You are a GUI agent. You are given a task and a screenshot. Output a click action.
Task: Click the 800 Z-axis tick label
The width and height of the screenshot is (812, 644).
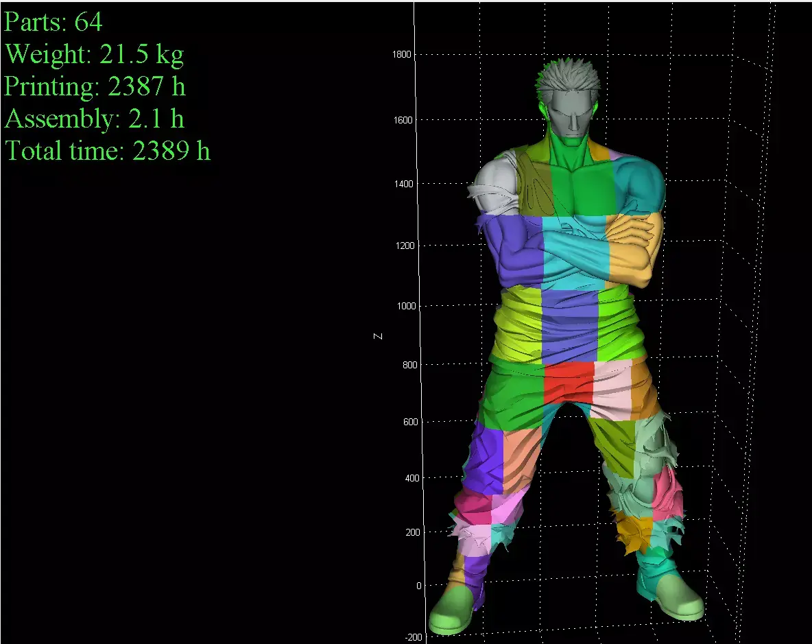409,365
